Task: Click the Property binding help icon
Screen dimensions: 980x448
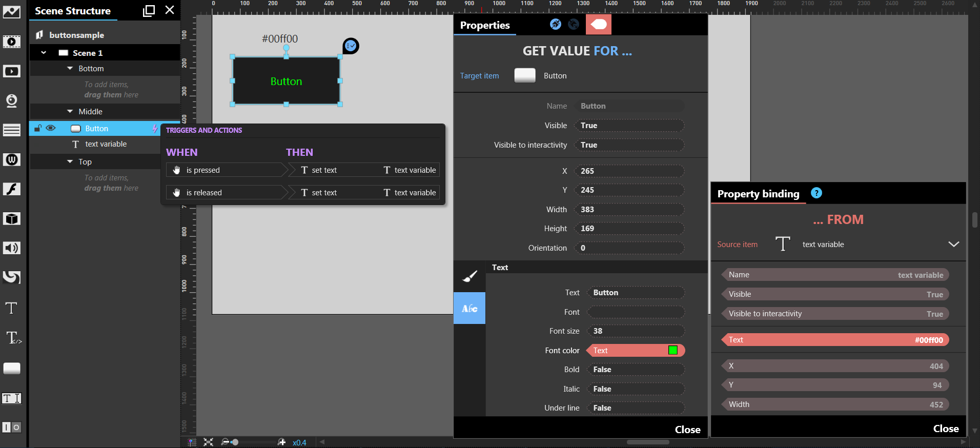Action: tap(816, 193)
